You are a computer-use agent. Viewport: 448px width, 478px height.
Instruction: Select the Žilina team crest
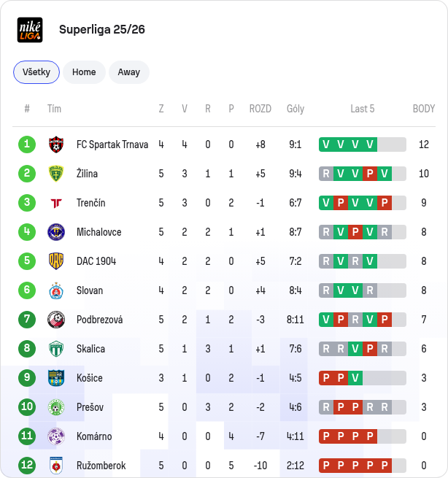pyautogui.click(x=56, y=174)
